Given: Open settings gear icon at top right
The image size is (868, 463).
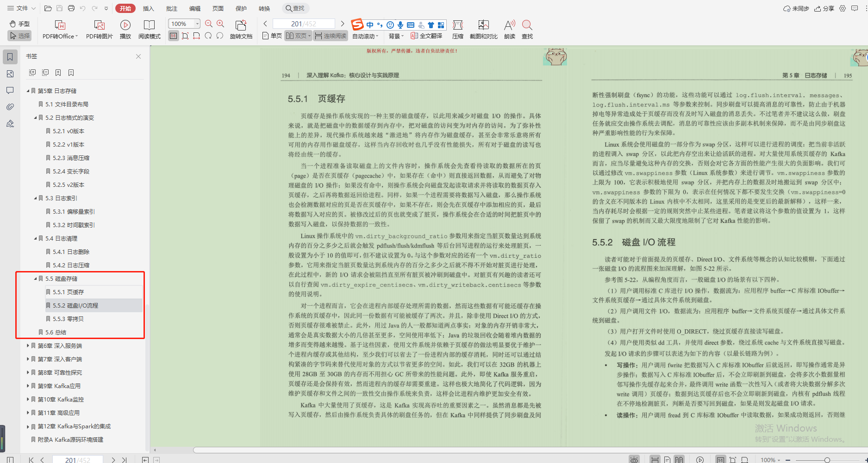Looking at the screenshot, I should (843, 8).
